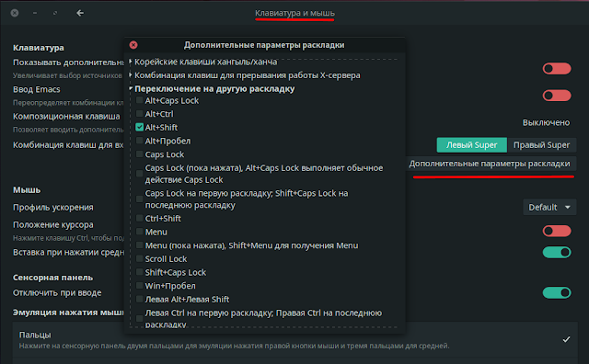This screenshot has height=364, width=589.
Task: Turn off middle-click paste switch
Action: tap(557, 252)
